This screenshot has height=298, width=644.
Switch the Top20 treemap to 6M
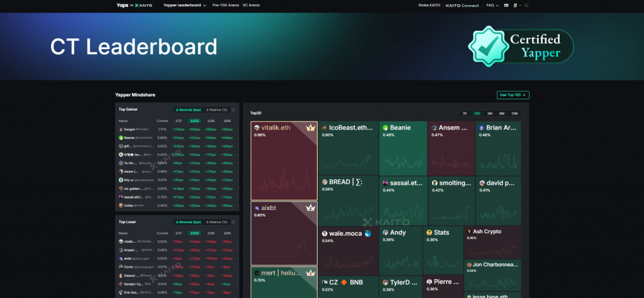[502, 113]
